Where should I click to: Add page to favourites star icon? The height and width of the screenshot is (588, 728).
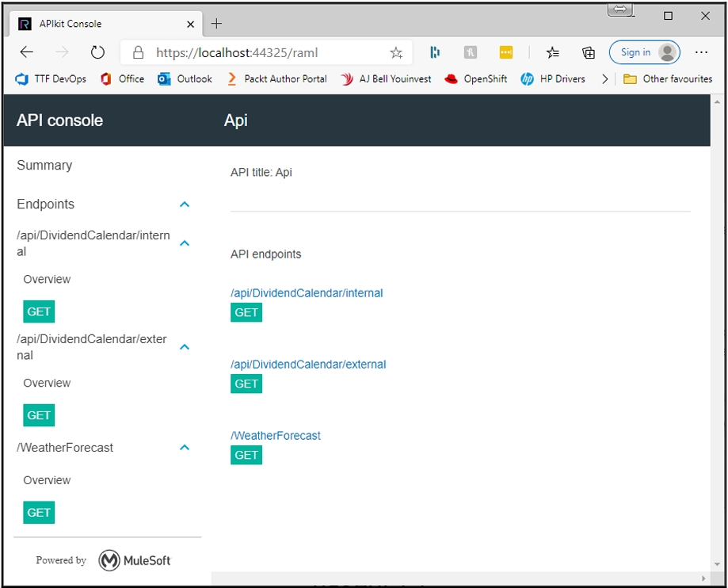(396, 53)
